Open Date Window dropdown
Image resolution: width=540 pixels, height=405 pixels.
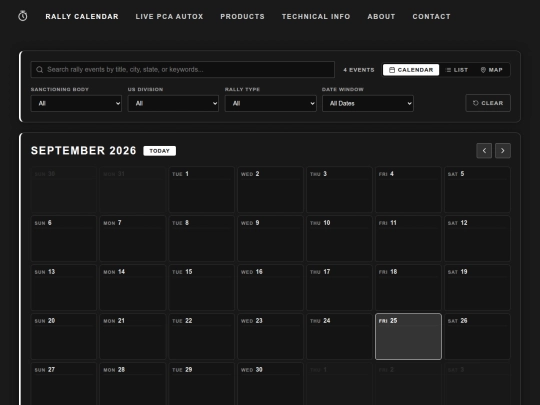click(368, 103)
